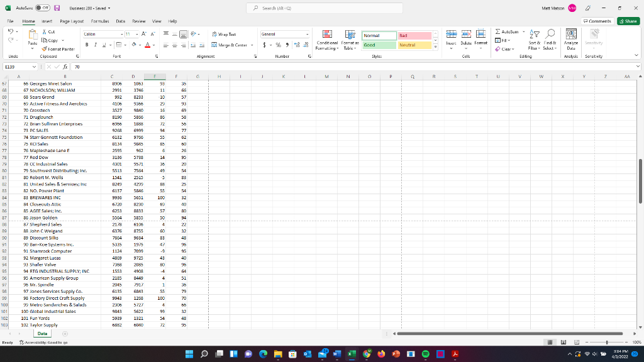This screenshot has width=644, height=362.
Task: Click the Orientation text-angle icon
Action: point(194,35)
